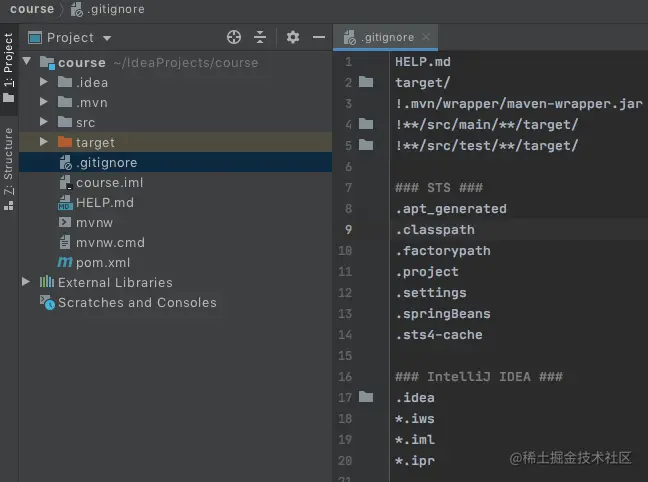This screenshot has width=648, height=482.
Task: Click the Maven m icon beside pom.xml
Action: tap(65, 262)
